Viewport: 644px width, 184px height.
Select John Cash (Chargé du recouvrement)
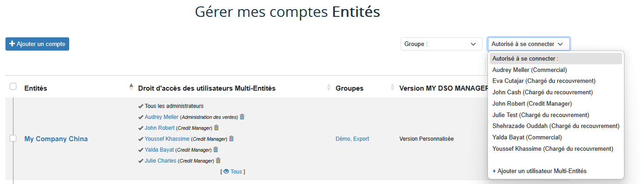tap(556, 92)
